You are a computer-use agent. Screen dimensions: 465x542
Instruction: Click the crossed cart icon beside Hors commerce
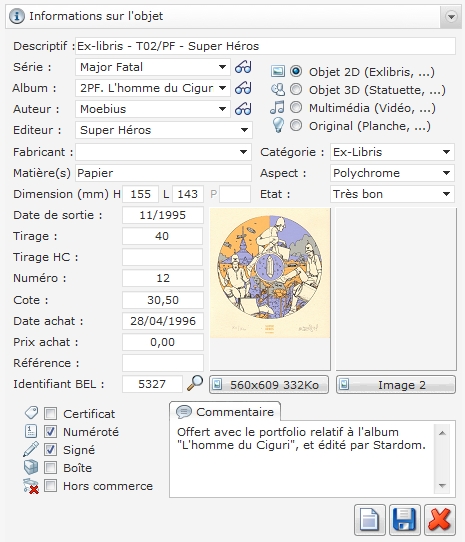[31, 486]
